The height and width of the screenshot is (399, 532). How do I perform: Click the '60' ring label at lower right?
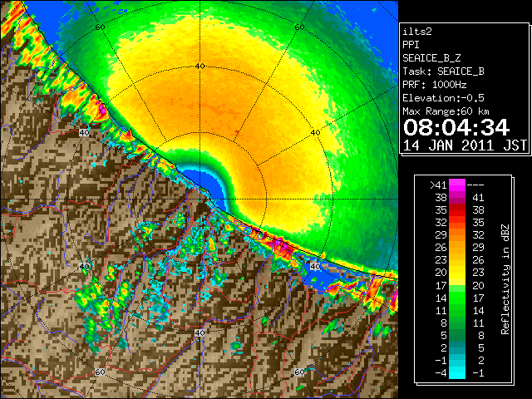tap(299, 372)
